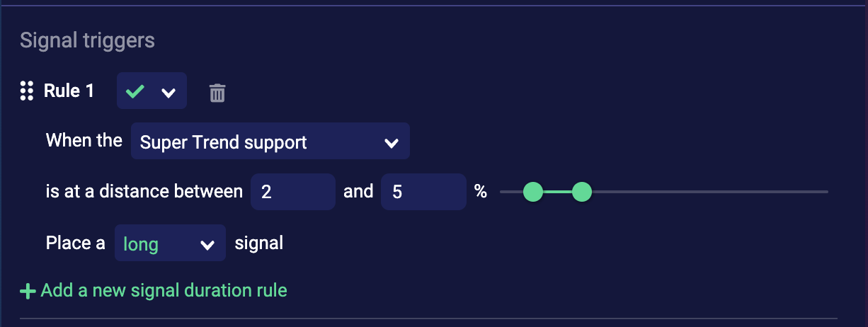Expand the Rule 1 status chevron
Screen dimensions: 868x327
tap(169, 93)
